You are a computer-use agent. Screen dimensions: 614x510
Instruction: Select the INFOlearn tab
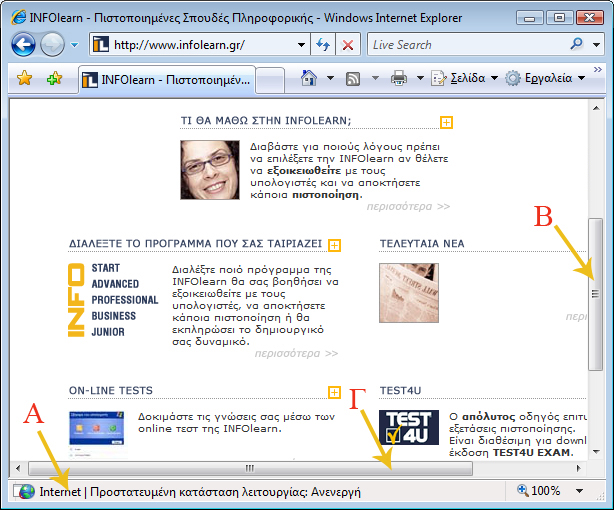coord(167,80)
